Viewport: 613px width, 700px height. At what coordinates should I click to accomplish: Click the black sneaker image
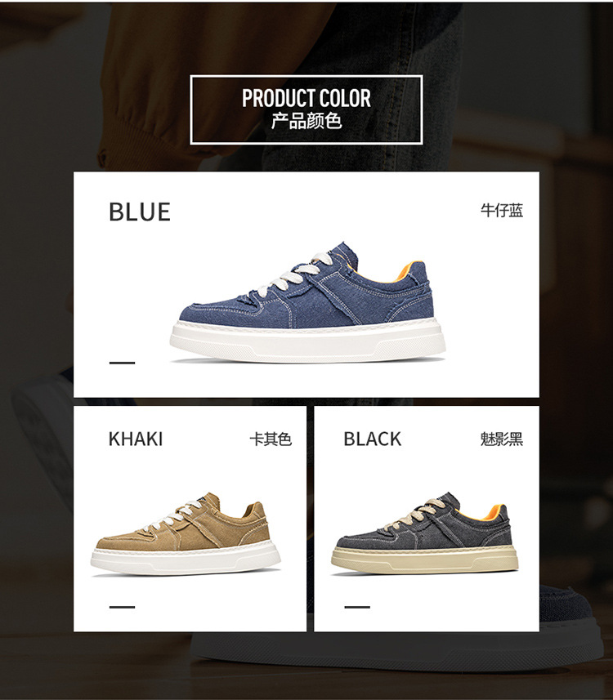pos(425,533)
